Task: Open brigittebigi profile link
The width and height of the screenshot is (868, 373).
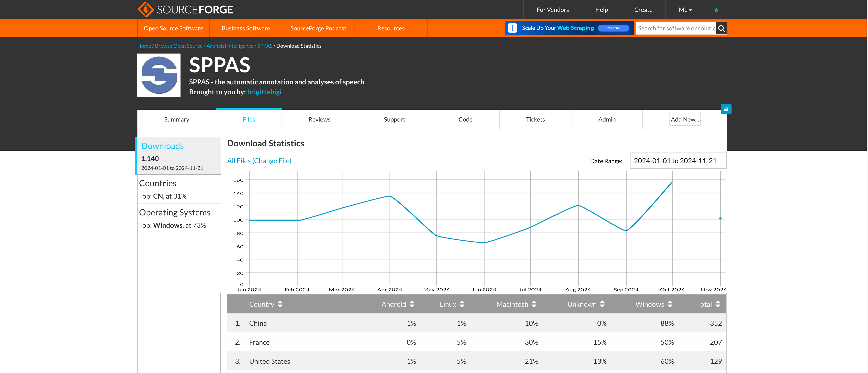Action: click(x=264, y=92)
